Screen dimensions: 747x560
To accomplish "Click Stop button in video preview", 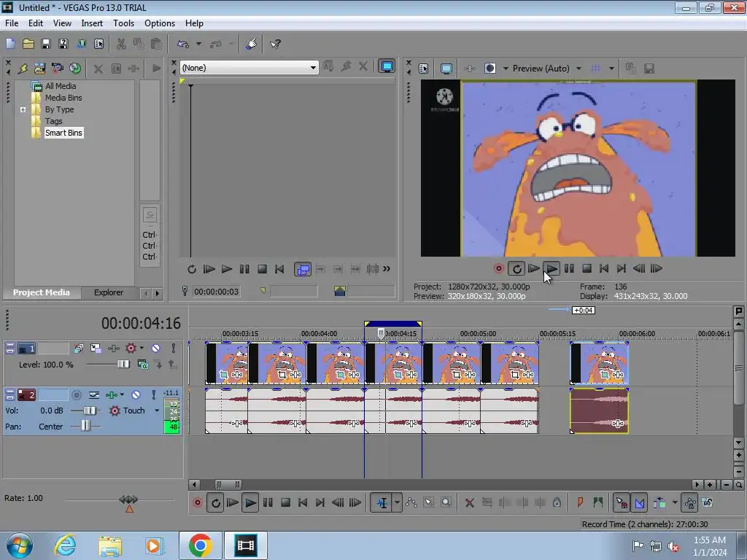I will tap(587, 268).
